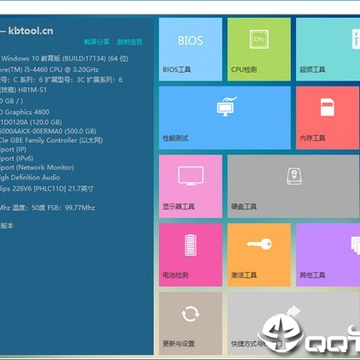Launch the 性能测试 performance test tile
This screenshot has width=360, height=360.
(225, 118)
